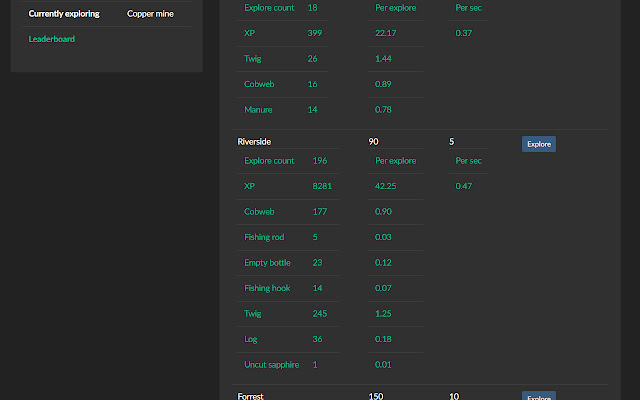Select the Log drop entry

(251, 339)
